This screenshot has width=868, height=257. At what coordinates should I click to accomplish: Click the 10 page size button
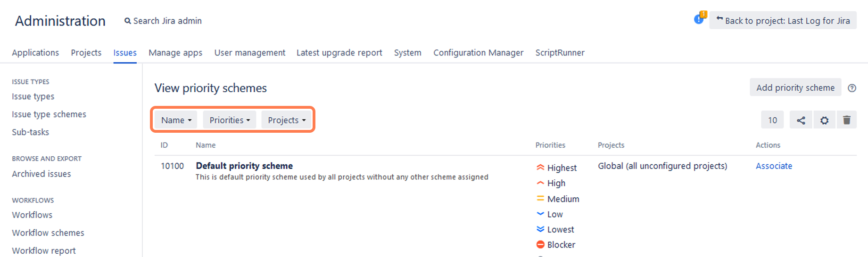pos(772,120)
